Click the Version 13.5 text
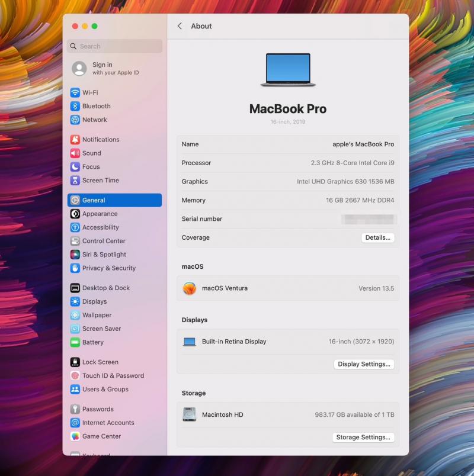The image size is (474, 476). tap(376, 288)
